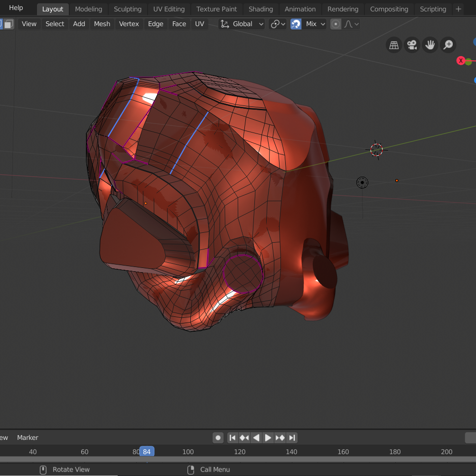Image resolution: width=476 pixels, height=476 pixels.
Task: Open the Select menu
Action: [x=55, y=24]
